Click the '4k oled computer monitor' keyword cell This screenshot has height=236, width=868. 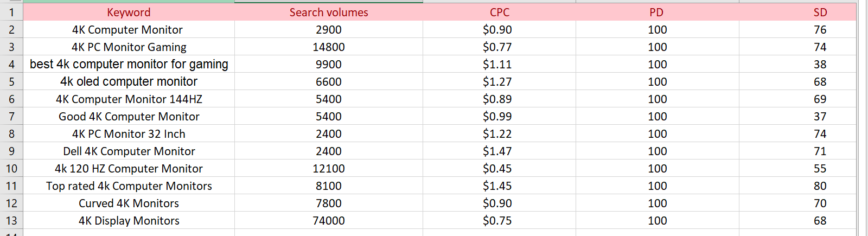[129, 82]
